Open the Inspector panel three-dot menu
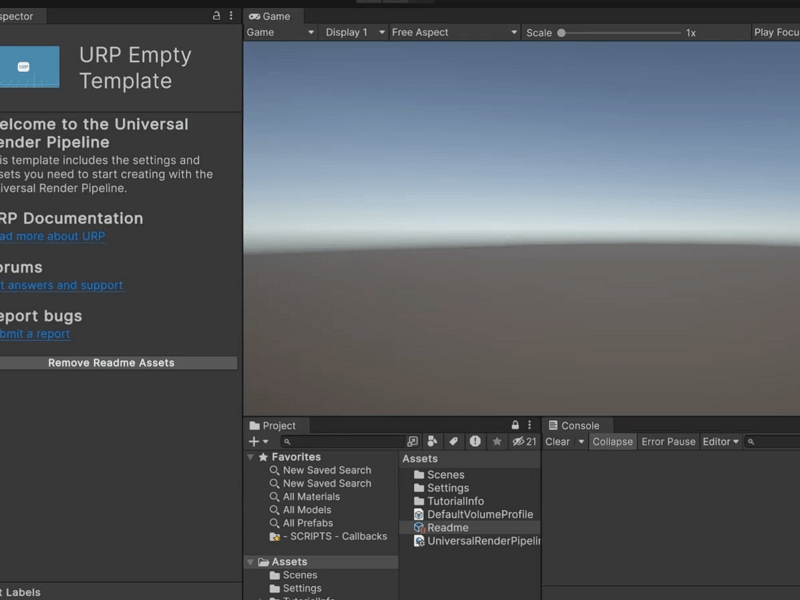 (x=231, y=16)
